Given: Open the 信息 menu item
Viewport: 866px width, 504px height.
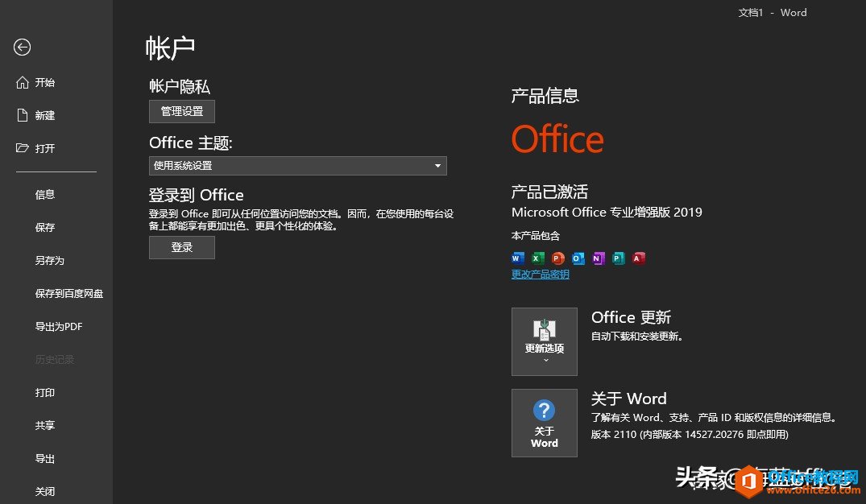Looking at the screenshot, I should coord(45,194).
